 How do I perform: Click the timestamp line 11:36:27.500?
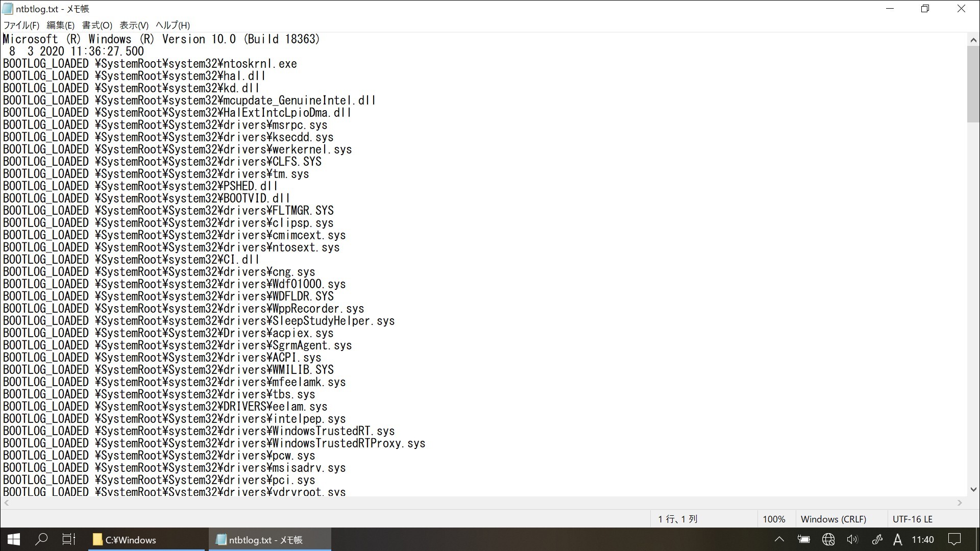point(76,52)
